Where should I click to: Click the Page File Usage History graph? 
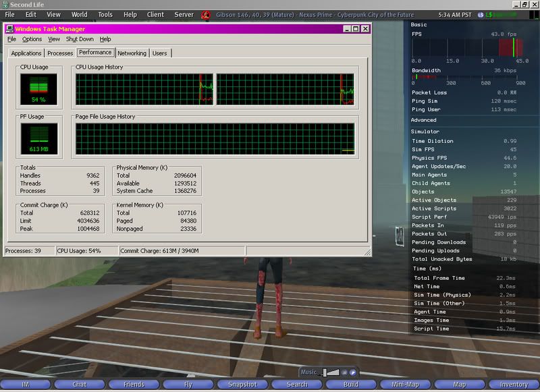click(215, 139)
